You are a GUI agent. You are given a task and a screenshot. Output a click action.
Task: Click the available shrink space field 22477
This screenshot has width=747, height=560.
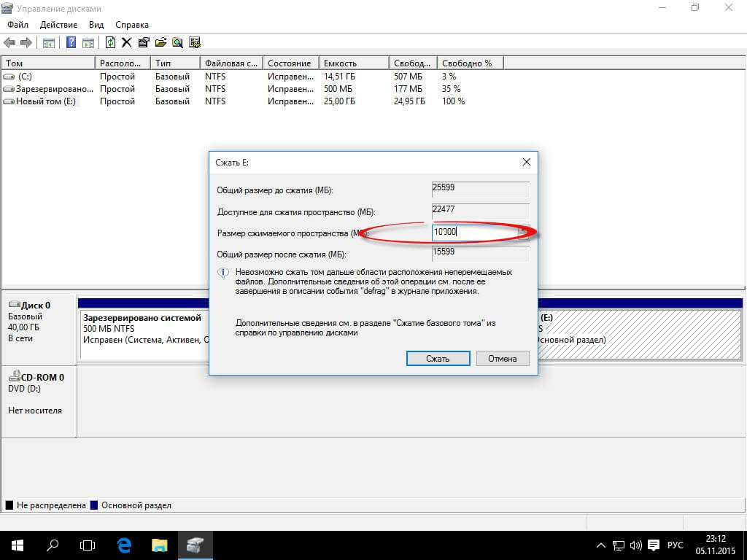[480, 211]
